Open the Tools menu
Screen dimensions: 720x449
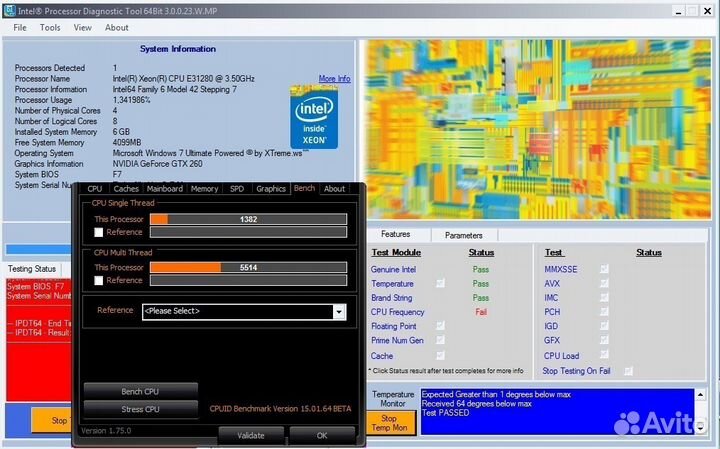tap(50, 28)
